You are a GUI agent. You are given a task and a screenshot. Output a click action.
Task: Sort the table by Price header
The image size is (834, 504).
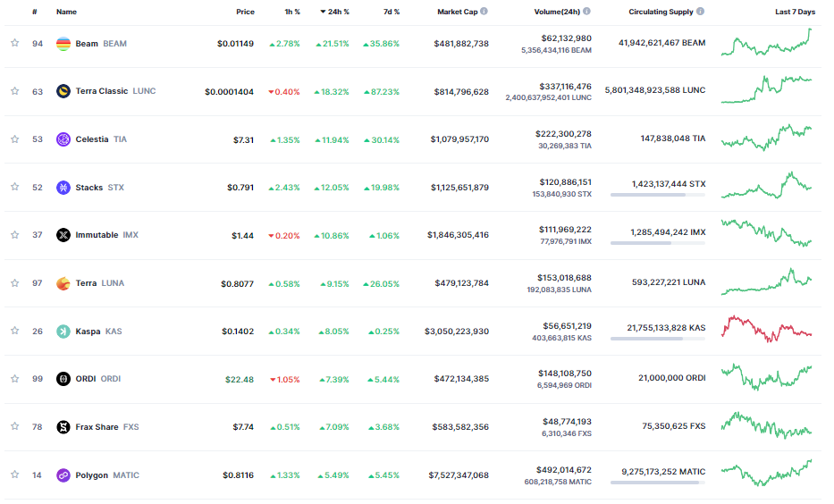click(x=245, y=12)
